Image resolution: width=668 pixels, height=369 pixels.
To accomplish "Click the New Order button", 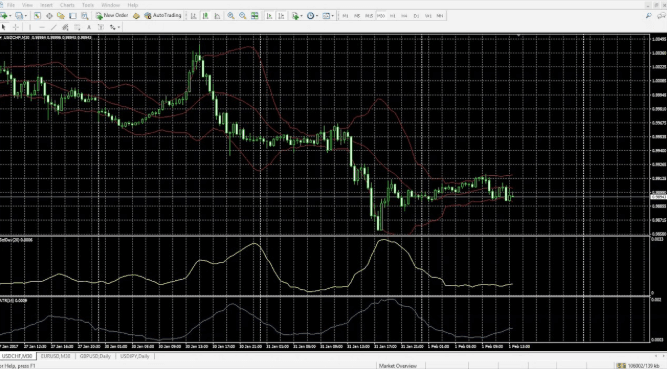I will tap(112, 15).
